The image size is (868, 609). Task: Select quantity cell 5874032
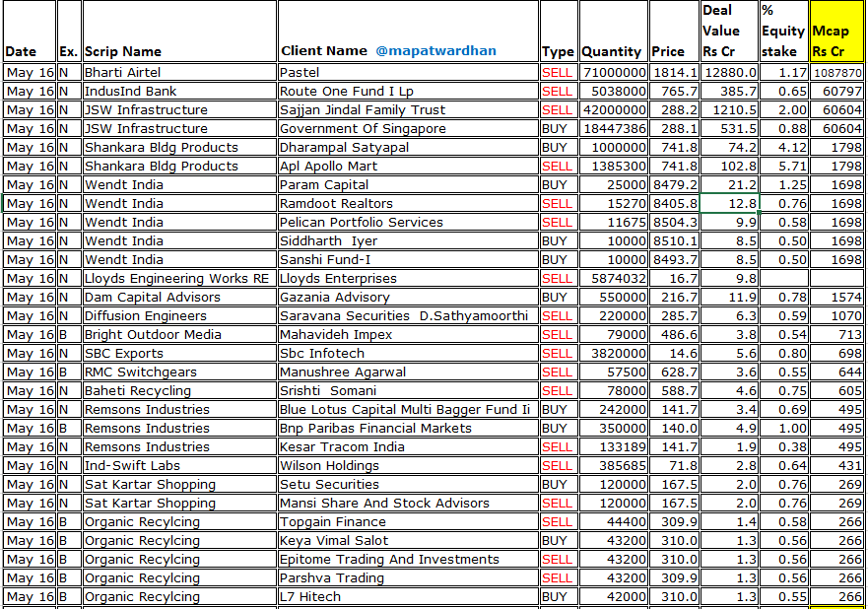click(x=614, y=279)
